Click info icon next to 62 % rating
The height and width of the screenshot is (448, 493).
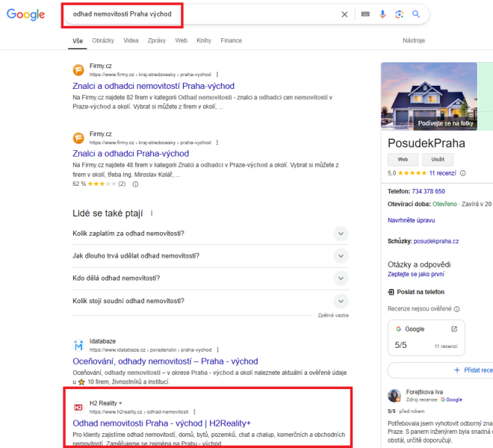tap(135, 184)
